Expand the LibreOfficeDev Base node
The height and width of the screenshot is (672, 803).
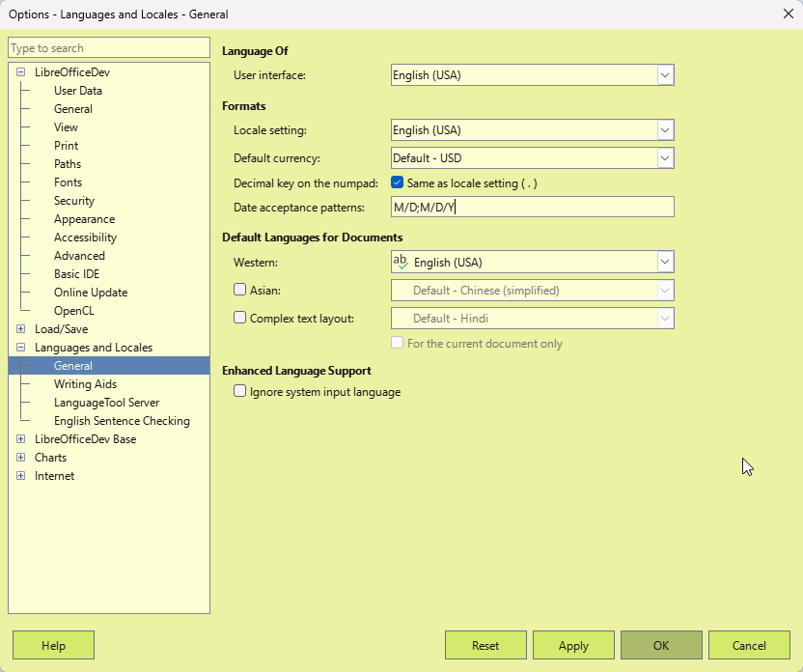point(21,439)
